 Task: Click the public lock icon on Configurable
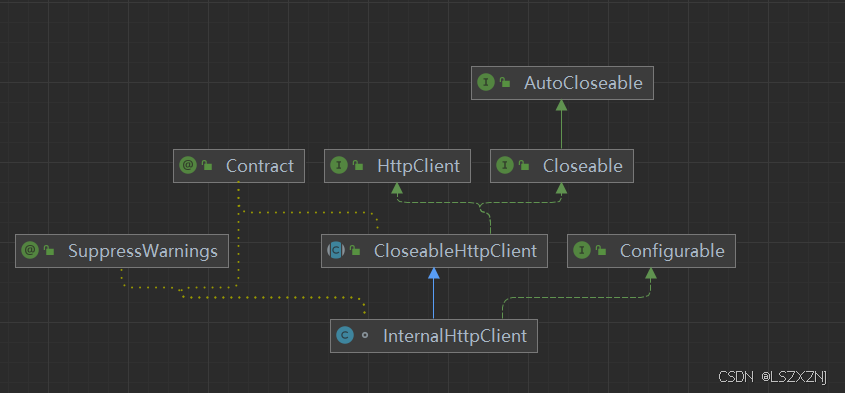[600, 250]
